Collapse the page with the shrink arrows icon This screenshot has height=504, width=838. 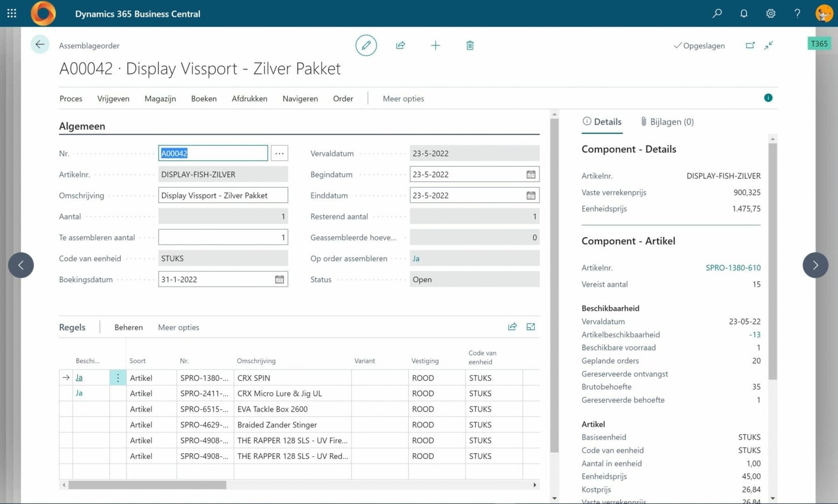769,45
